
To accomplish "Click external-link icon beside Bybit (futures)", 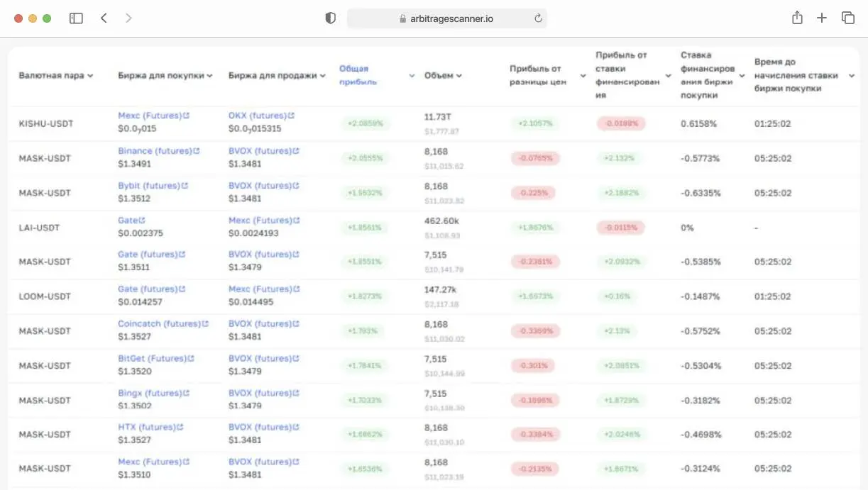I will tap(185, 186).
